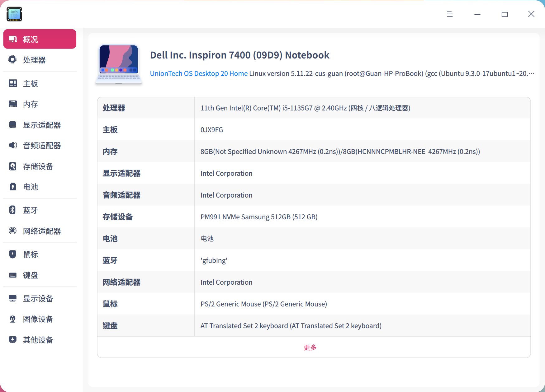The height and width of the screenshot is (392, 545).
Task: Click the 键盘 keyboard icon in sidebar
Action: coord(13,275)
